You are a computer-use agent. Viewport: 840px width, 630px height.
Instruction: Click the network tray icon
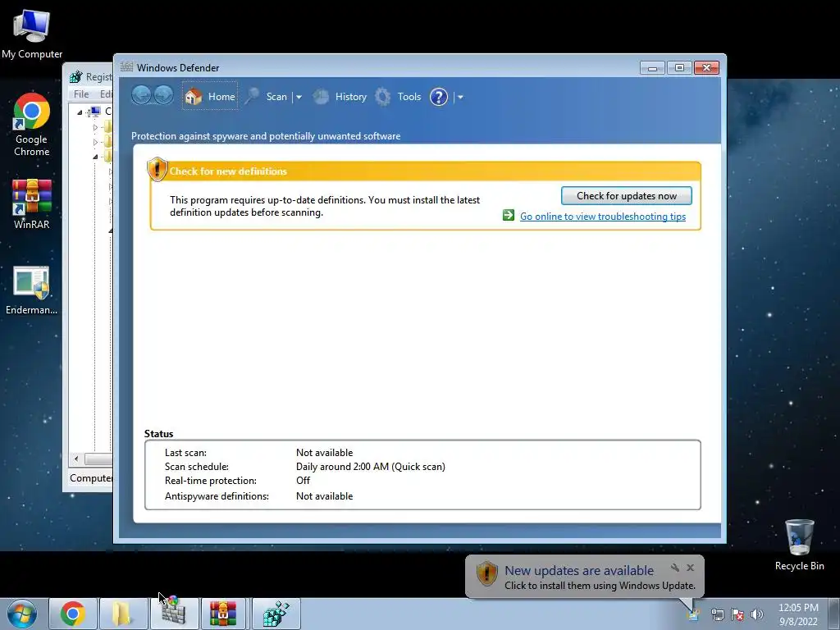717,614
